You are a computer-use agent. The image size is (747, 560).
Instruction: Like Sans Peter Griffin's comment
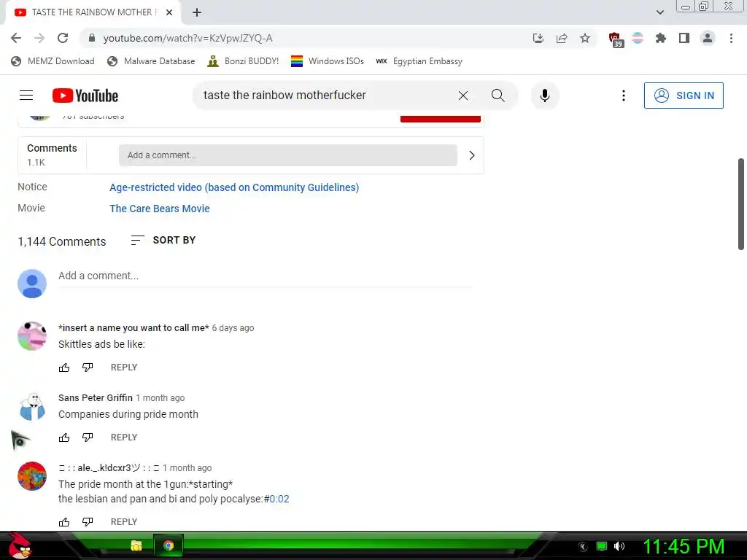[64, 437]
